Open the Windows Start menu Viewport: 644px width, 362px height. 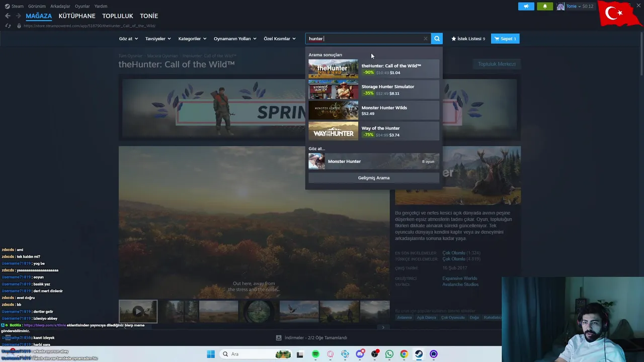click(x=211, y=354)
